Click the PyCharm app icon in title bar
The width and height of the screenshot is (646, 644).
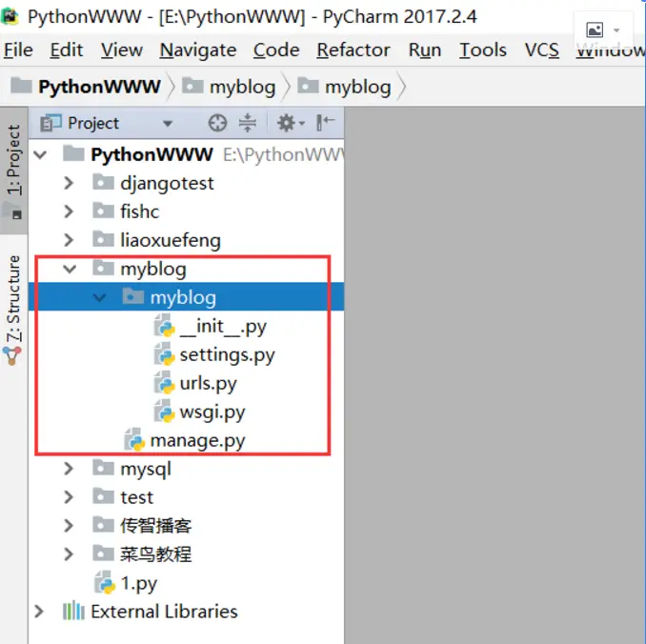(x=10, y=16)
